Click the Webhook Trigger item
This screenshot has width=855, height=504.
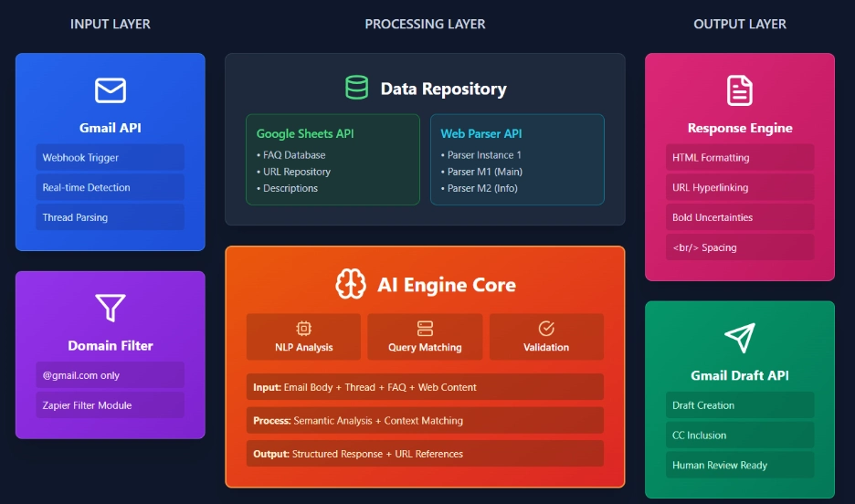click(111, 157)
